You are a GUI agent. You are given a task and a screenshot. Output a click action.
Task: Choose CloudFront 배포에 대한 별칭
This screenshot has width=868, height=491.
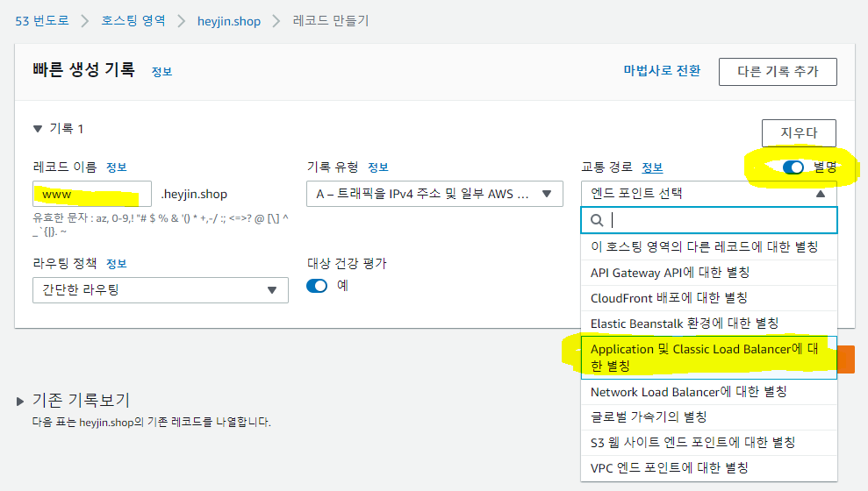[669, 298]
